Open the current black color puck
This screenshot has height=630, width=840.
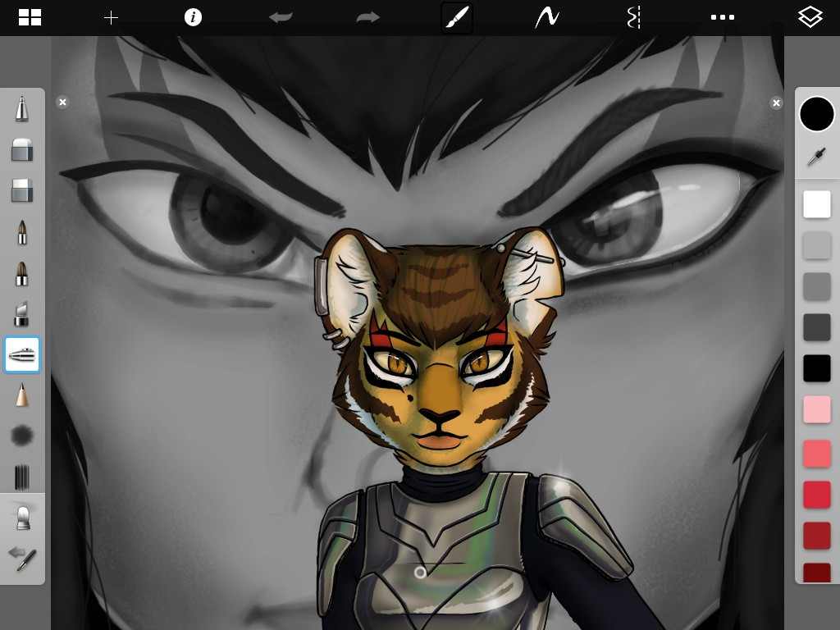click(816, 114)
